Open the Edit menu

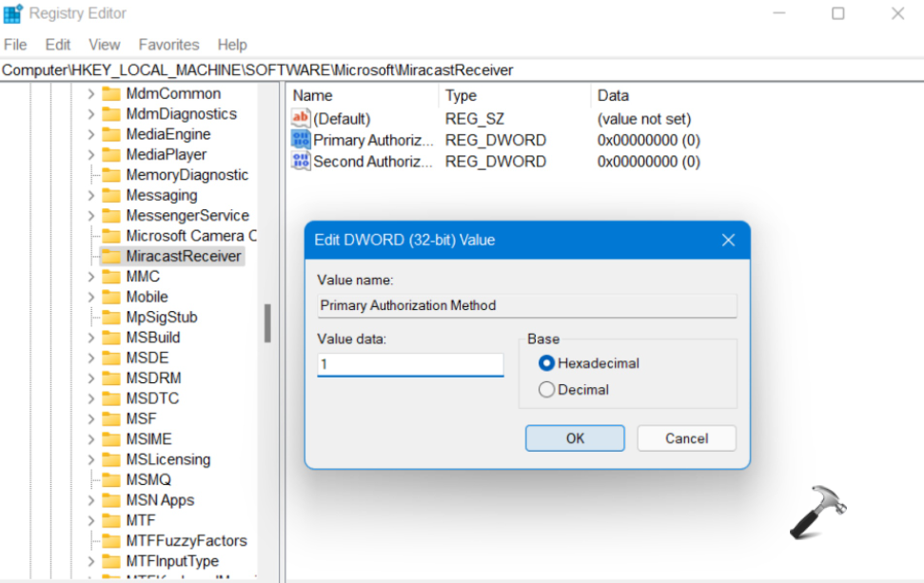(x=58, y=45)
